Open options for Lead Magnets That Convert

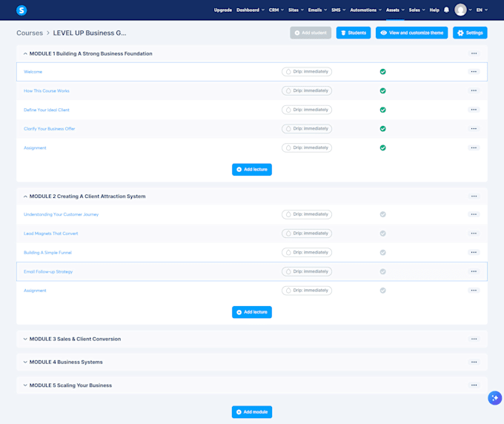[474, 233]
